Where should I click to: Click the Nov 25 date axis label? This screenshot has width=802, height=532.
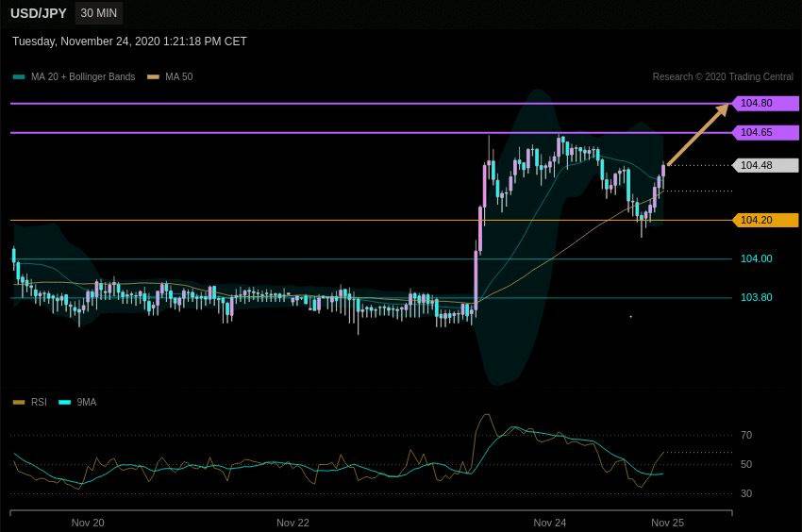(x=667, y=523)
